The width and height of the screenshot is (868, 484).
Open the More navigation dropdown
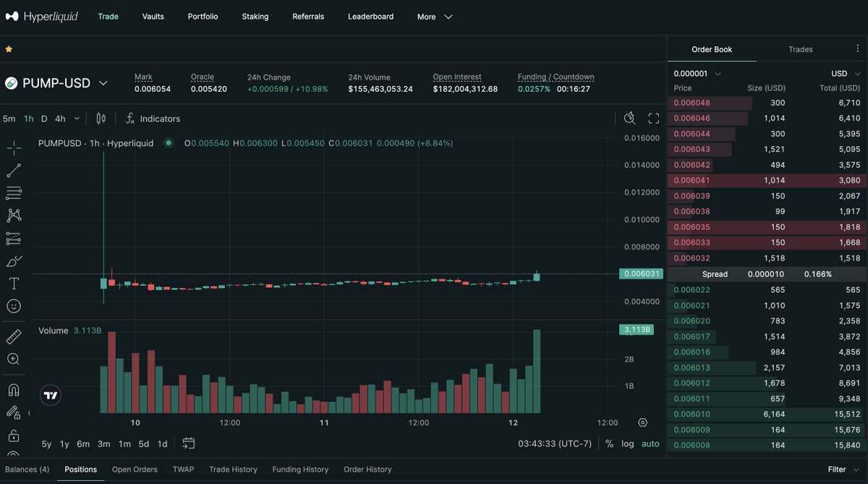click(x=435, y=17)
